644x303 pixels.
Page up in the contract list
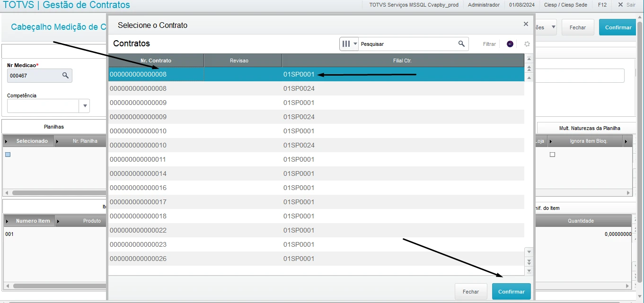point(529,68)
